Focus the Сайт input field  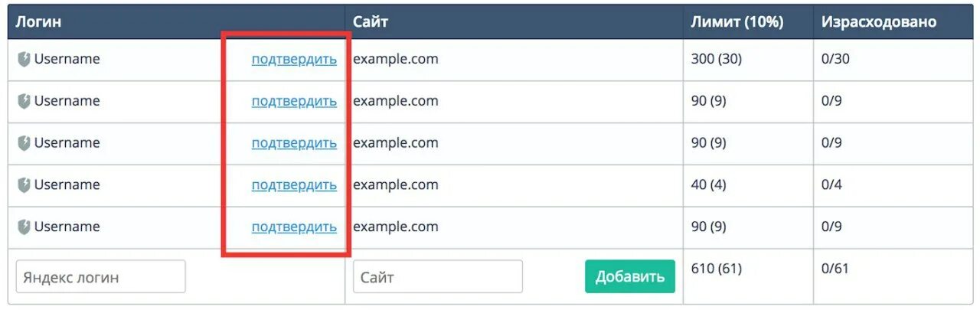(438, 276)
